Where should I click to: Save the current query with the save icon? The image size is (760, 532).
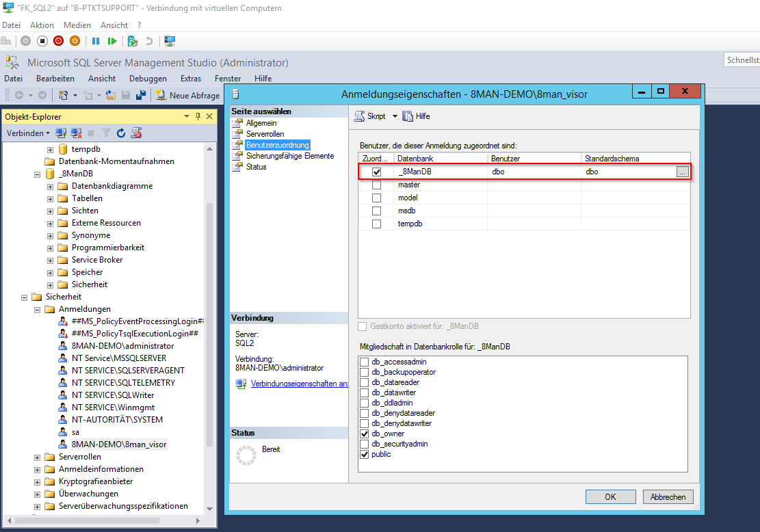(x=127, y=95)
